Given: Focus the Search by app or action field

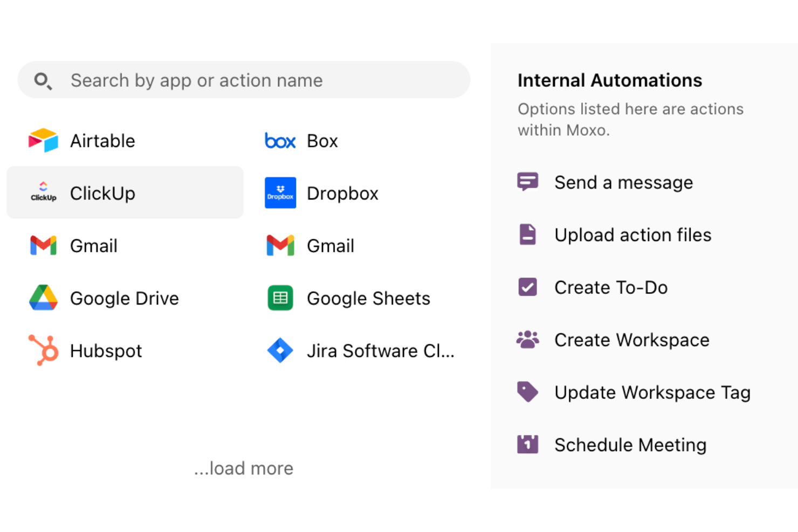Looking at the screenshot, I should click(244, 80).
